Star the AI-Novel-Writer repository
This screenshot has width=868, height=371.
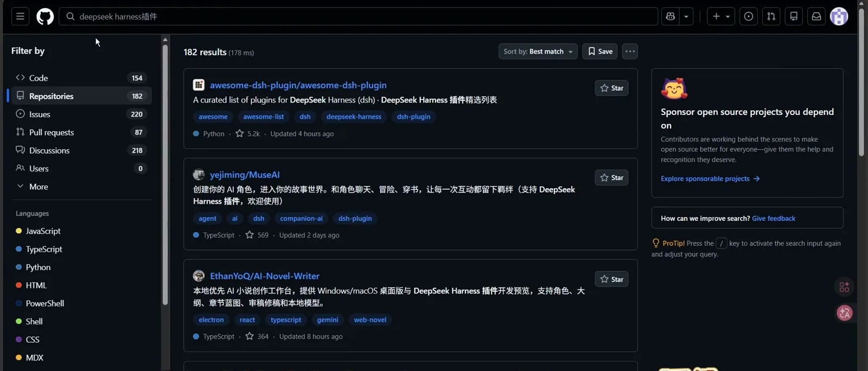pos(611,279)
